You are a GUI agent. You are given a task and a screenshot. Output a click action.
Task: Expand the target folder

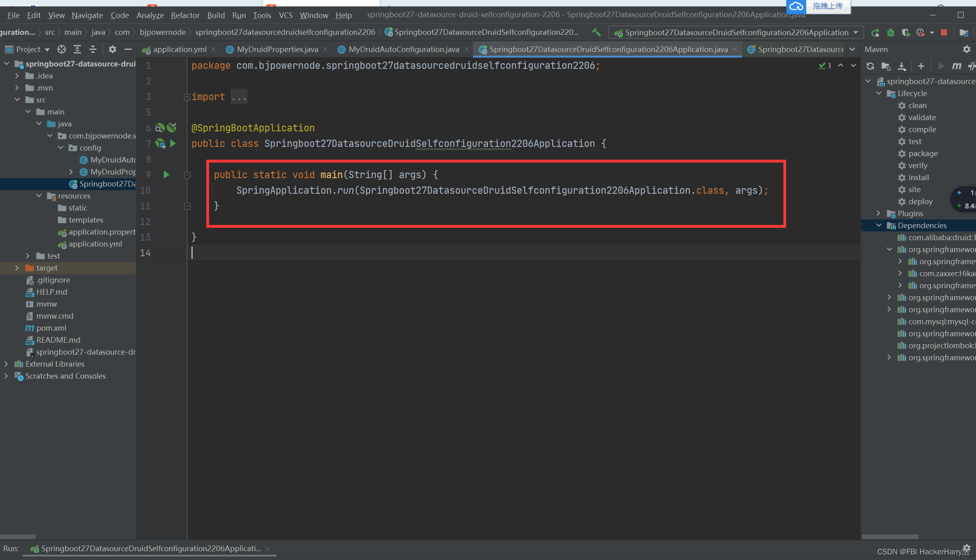17,268
